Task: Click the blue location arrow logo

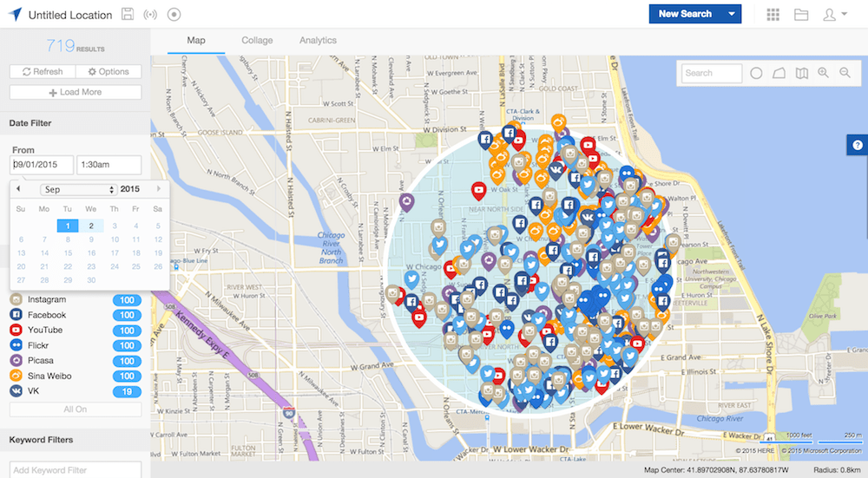Action: pos(16,15)
